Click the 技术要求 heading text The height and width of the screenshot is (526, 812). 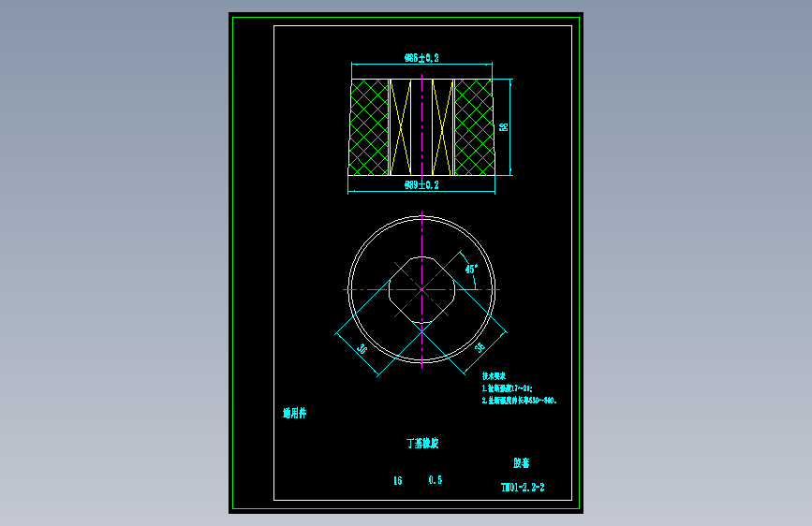click(494, 376)
